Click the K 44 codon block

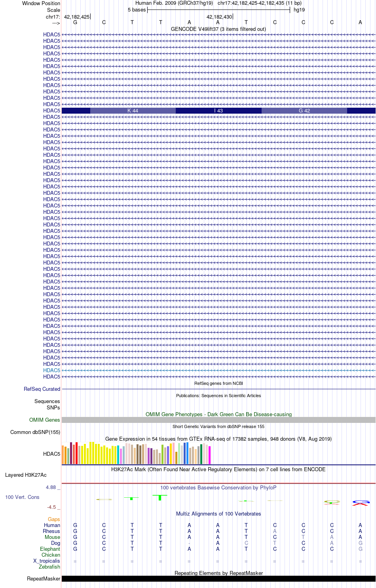click(x=133, y=111)
